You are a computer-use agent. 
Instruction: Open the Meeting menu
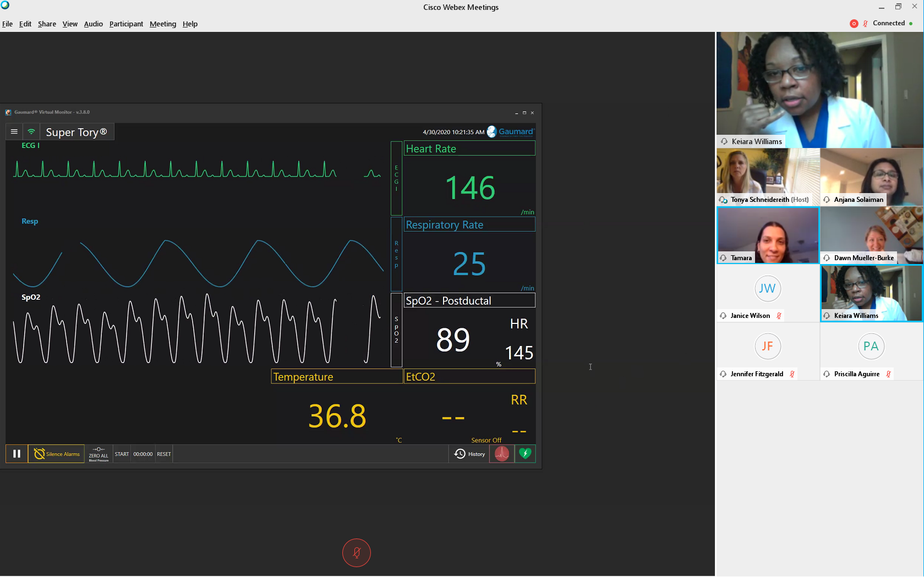click(163, 24)
